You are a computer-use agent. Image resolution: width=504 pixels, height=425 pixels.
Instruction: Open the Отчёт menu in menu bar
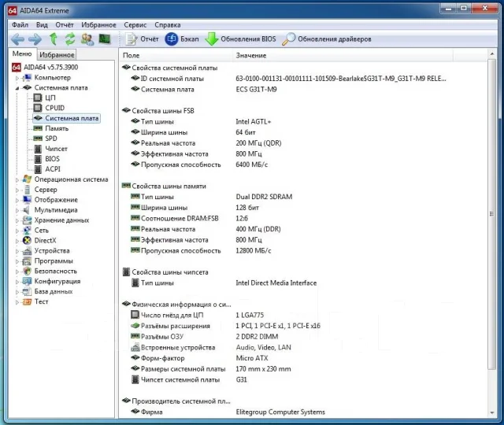(65, 24)
